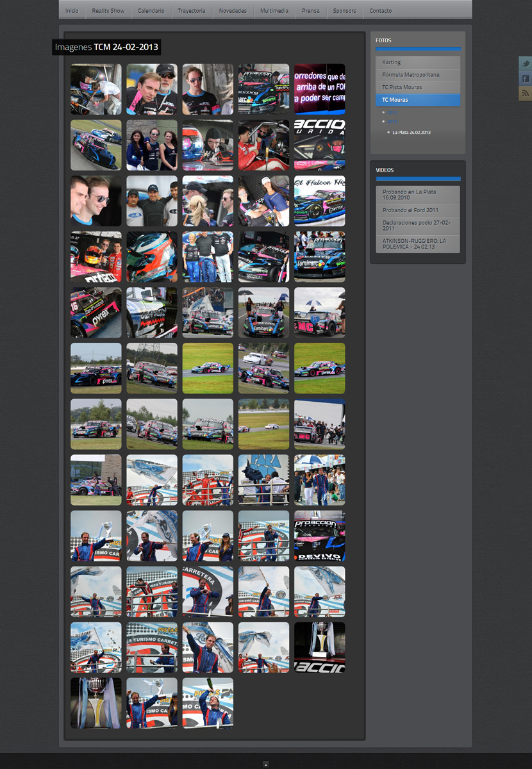Click the scroll-to-top arrow in footer
The image size is (532, 769).
pos(265,764)
